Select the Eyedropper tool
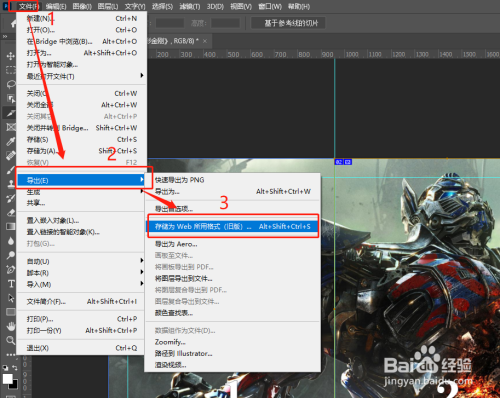 pos(11,141)
